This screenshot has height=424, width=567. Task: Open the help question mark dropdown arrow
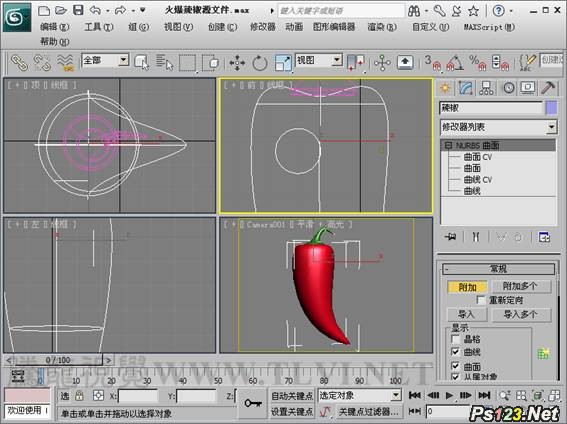pos(511,11)
